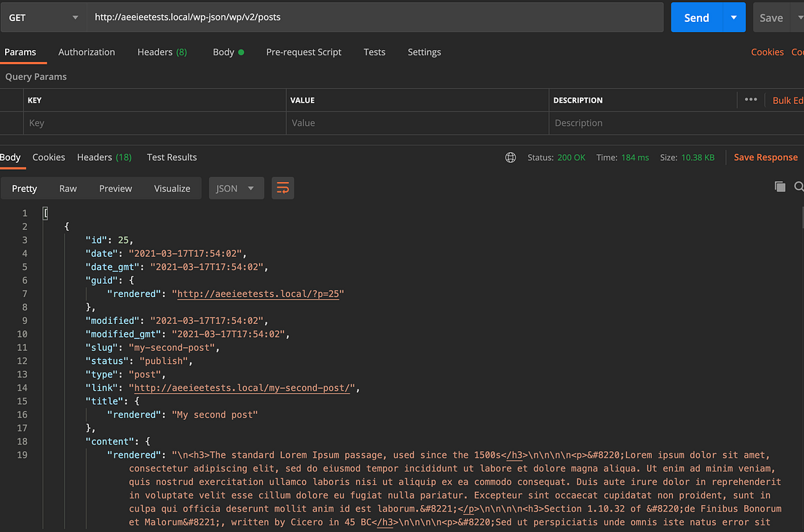
Task: Open the Cookies link at right
Action: (767, 52)
